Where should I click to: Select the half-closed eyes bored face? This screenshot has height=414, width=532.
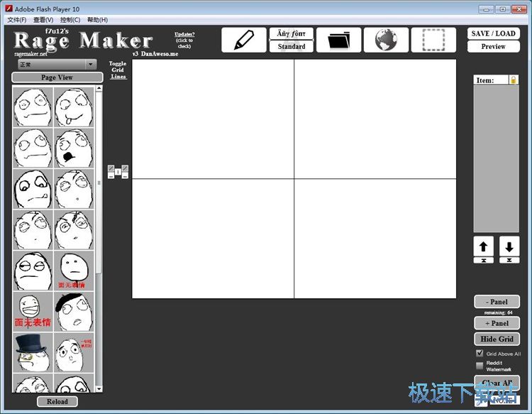pos(33,271)
